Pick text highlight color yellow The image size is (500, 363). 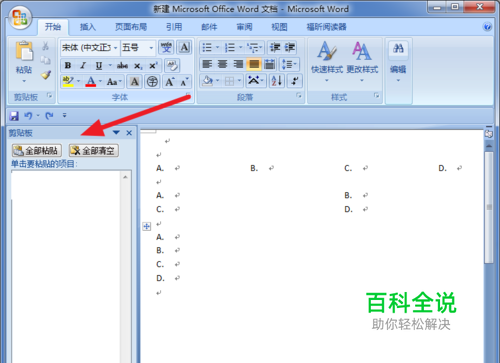tap(68, 81)
